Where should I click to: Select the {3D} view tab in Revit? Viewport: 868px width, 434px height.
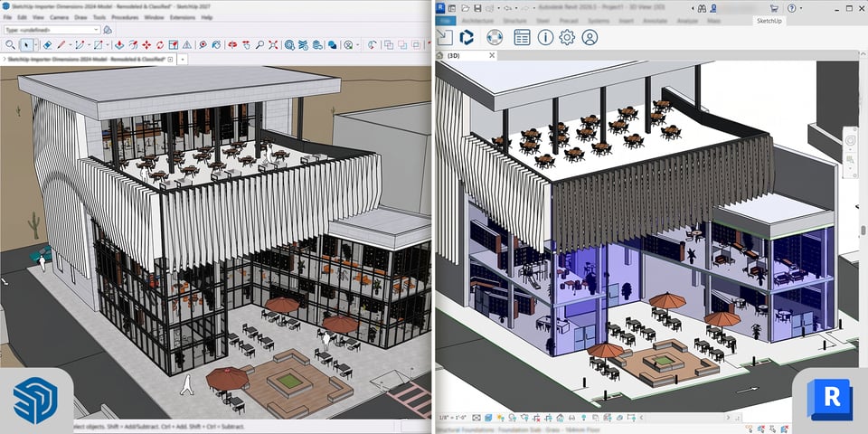(x=453, y=55)
